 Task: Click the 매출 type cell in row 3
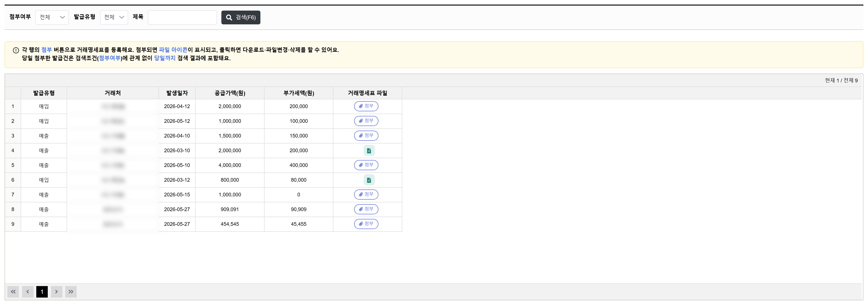coord(44,136)
